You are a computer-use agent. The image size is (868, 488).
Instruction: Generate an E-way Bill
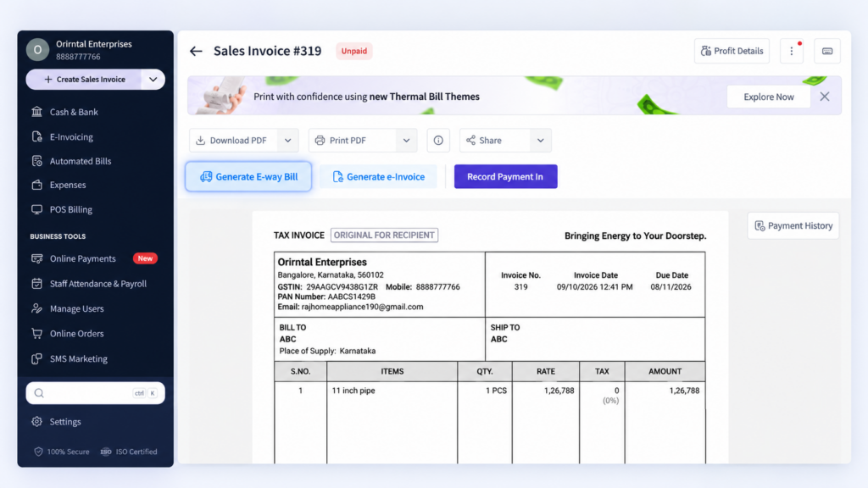point(248,176)
